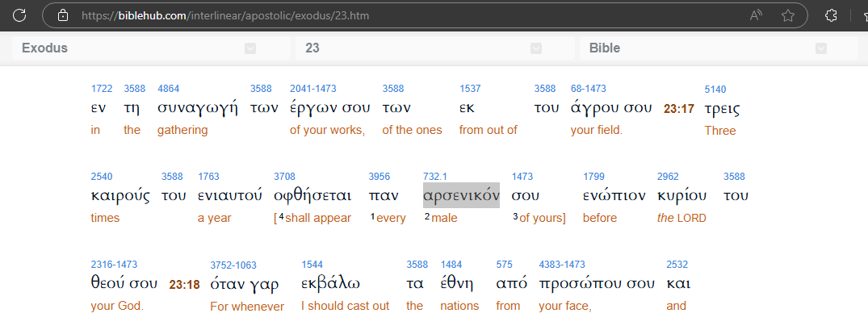Click Strong's link 4383-1473 above προσώπου σου
The width and height of the screenshot is (868, 330).
pos(561,264)
